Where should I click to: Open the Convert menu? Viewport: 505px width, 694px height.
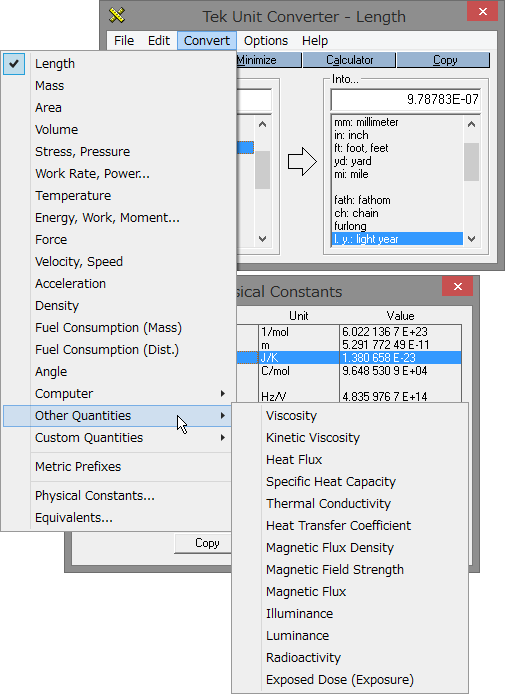click(207, 41)
